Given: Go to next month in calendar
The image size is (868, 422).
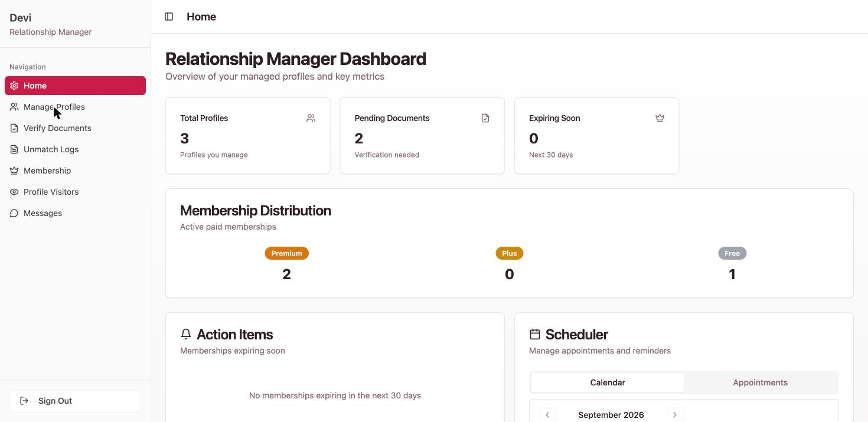Looking at the screenshot, I should [675, 415].
